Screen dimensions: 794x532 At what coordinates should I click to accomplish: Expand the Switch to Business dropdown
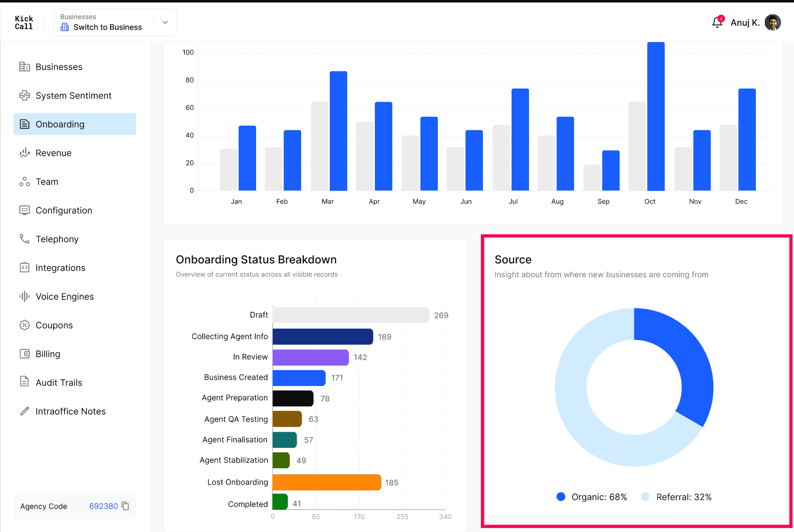tap(115, 22)
